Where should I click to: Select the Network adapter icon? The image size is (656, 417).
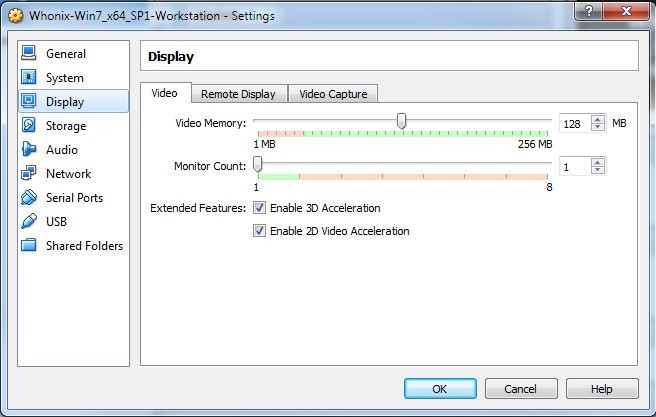point(28,174)
